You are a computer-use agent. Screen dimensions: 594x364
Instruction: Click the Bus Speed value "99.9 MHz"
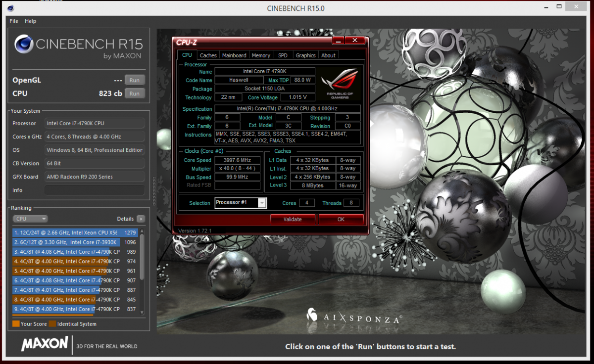[238, 177]
